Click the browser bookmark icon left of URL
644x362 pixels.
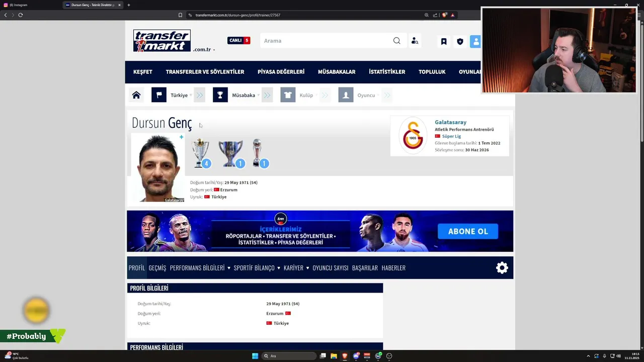point(180,15)
